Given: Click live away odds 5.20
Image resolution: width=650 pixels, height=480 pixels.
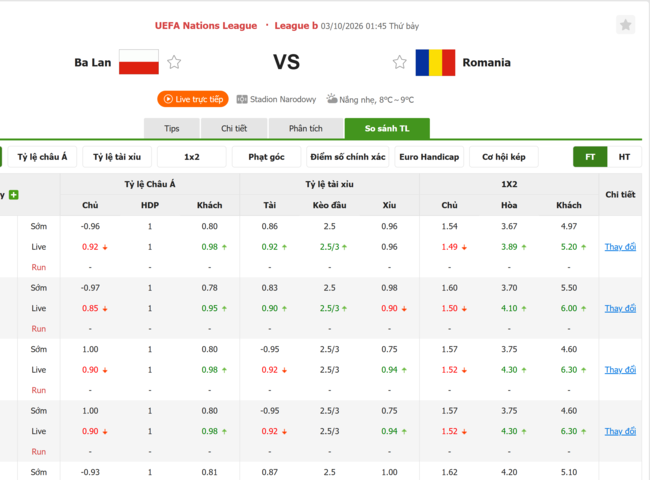Looking at the screenshot, I should tap(569, 247).
